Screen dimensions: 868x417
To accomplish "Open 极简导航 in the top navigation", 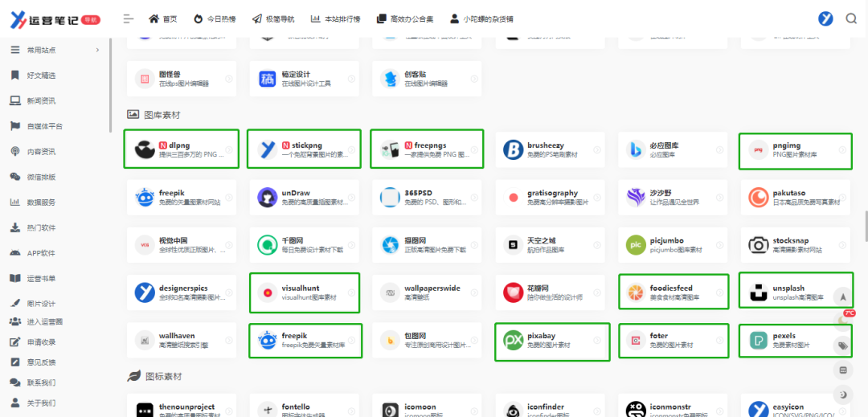I will [x=273, y=18].
